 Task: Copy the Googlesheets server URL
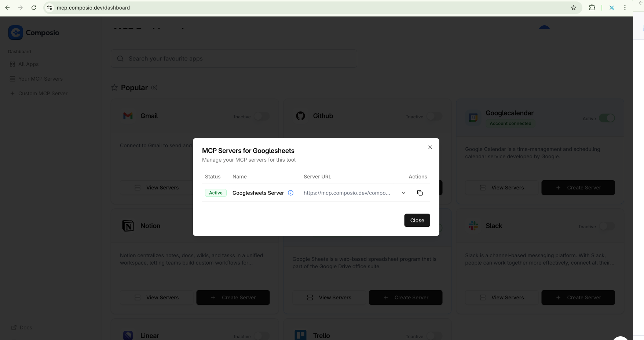pos(420,193)
